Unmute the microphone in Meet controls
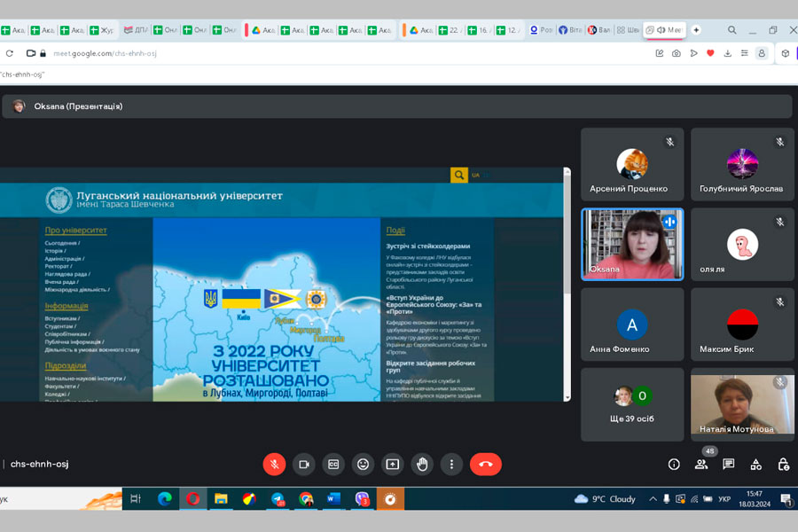This screenshot has width=798, height=532. coord(274,464)
